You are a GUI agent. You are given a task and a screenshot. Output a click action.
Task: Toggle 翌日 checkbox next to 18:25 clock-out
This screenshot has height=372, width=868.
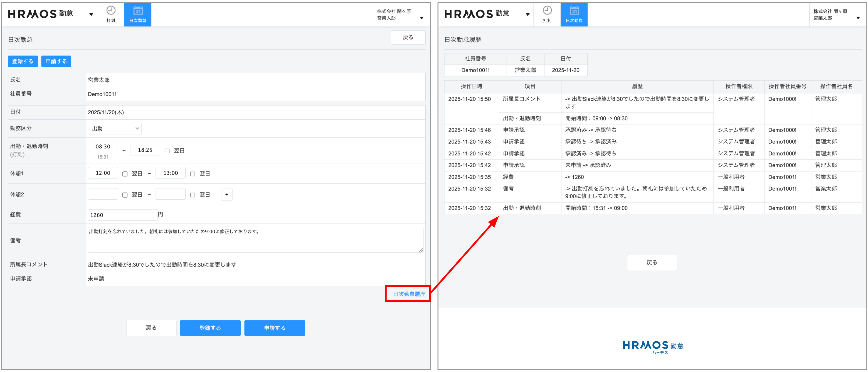point(167,151)
